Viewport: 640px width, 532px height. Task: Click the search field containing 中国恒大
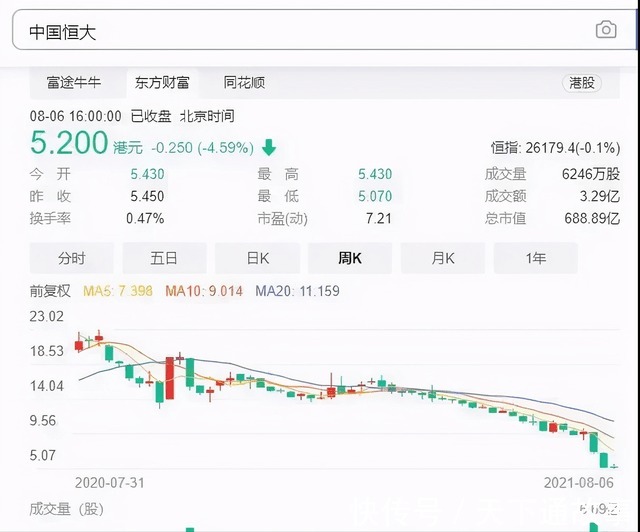tap(324, 30)
